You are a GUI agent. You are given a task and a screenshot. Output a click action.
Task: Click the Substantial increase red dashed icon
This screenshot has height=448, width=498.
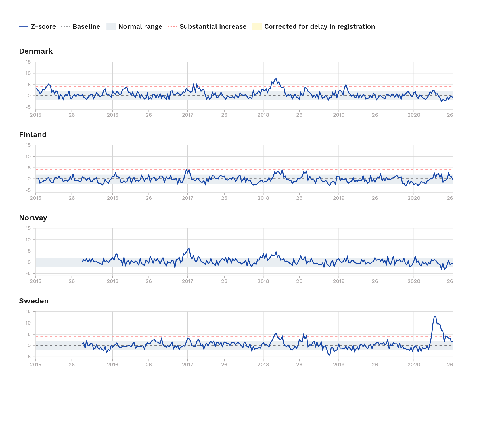point(173,27)
